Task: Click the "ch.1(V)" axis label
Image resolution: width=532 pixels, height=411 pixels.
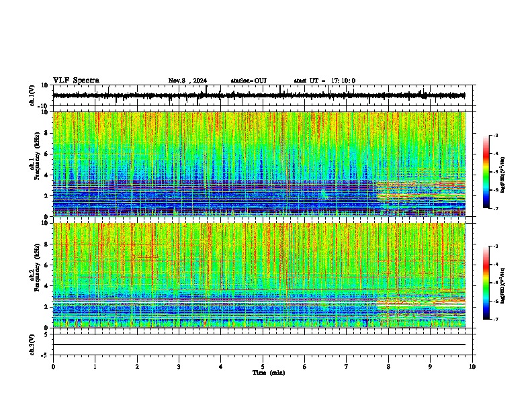Action: 32,95
